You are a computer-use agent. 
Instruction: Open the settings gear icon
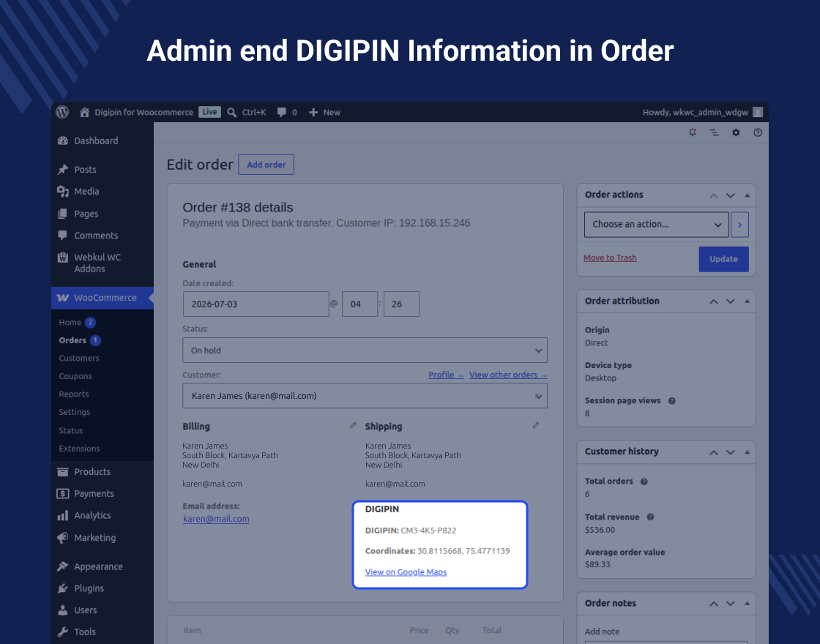click(736, 132)
